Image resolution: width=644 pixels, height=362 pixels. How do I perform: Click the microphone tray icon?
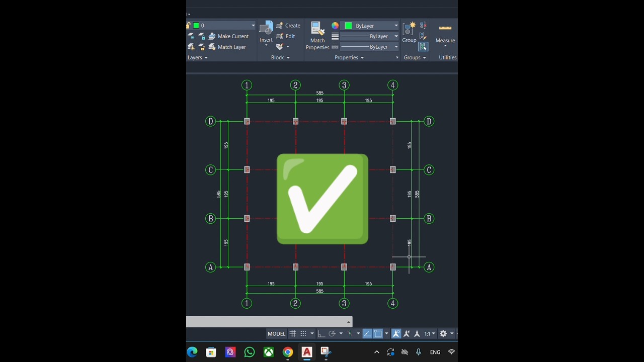click(418, 352)
